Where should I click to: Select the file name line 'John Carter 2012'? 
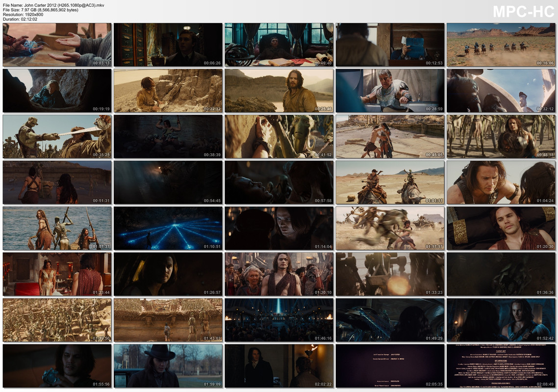(x=53, y=5)
